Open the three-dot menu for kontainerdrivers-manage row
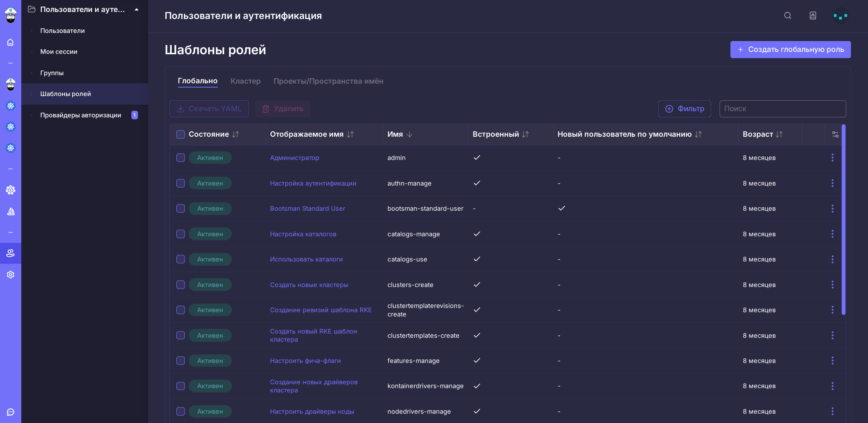 832,386
